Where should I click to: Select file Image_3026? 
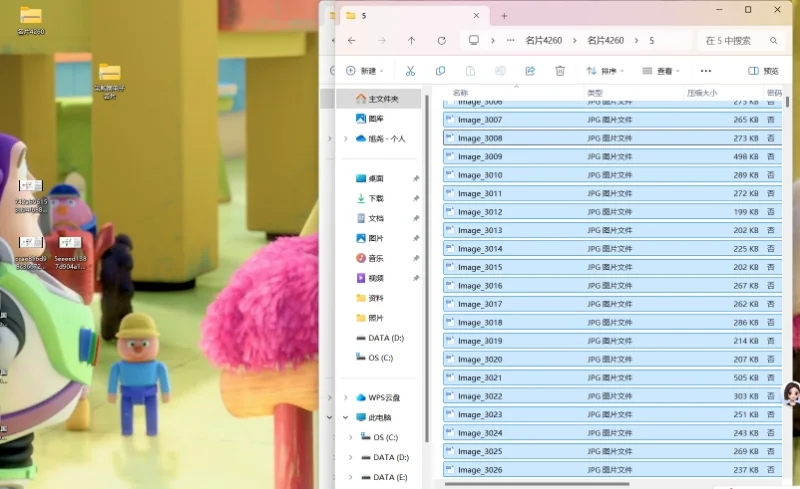click(612, 470)
